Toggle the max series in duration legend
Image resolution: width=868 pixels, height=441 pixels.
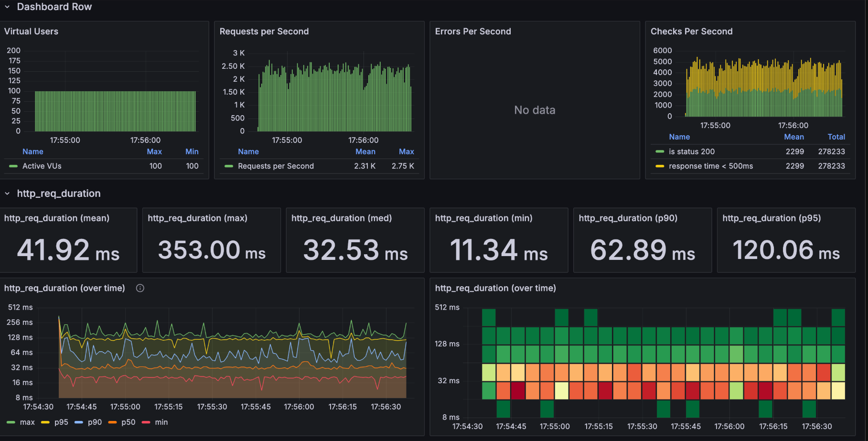pos(27,422)
